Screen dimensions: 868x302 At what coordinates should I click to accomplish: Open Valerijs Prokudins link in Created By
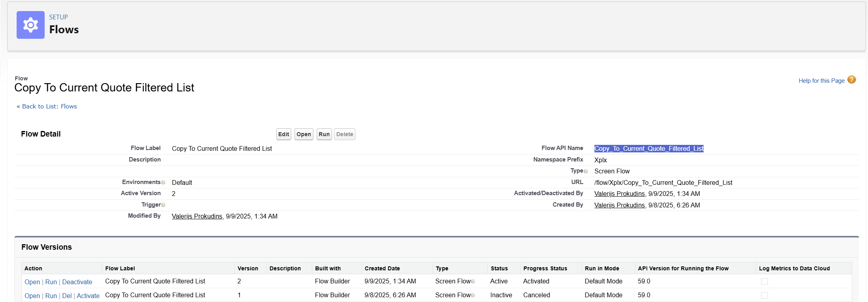(619, 205)
